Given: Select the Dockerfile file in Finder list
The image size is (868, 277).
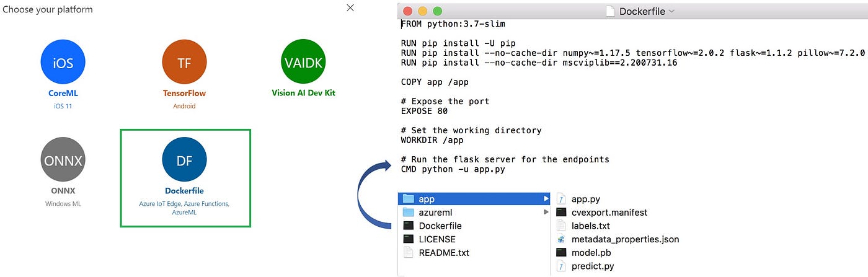Looking at the screenshot, I should click(440, 226).
